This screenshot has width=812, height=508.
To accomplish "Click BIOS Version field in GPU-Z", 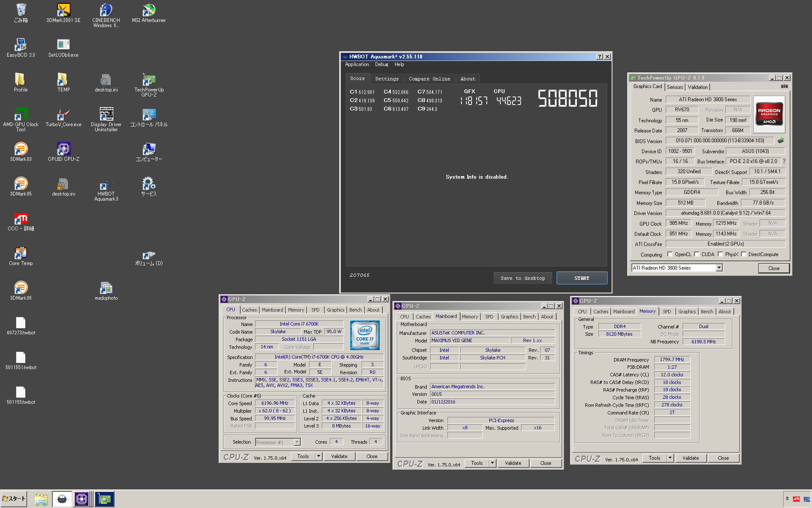I will (x=720, y=141).
